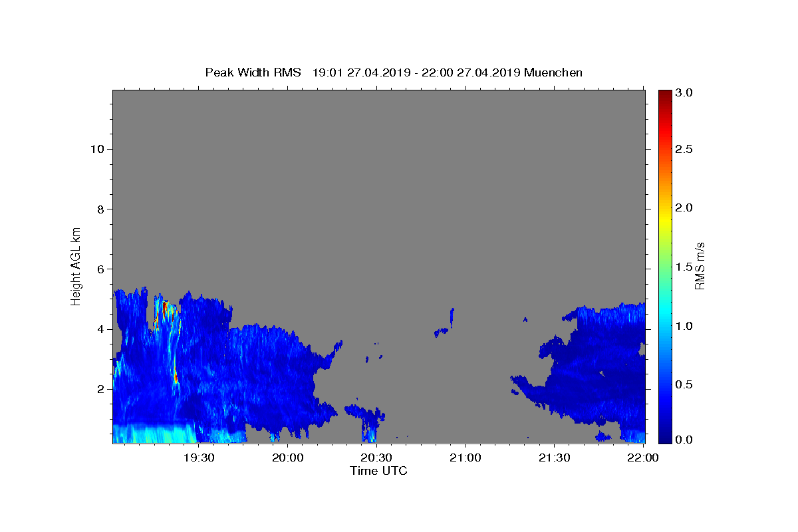Click the 21:00 time tick label
Screen dimensions: 798x532
click(x=465, y=458)
